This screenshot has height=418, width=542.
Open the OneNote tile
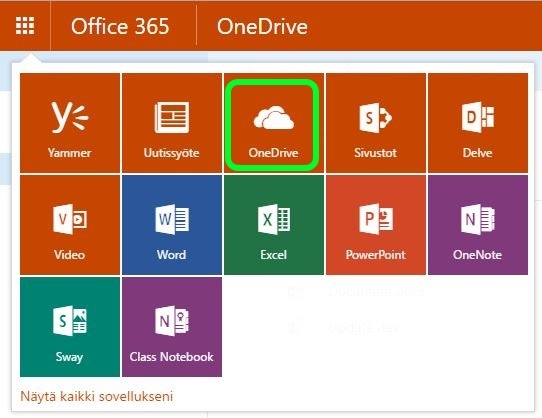click(x=478, y=225)
